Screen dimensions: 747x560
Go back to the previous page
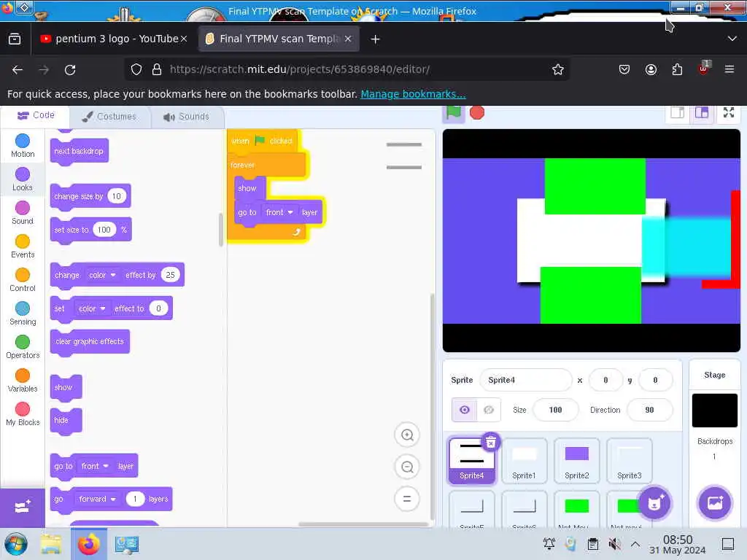click(18, 70)
